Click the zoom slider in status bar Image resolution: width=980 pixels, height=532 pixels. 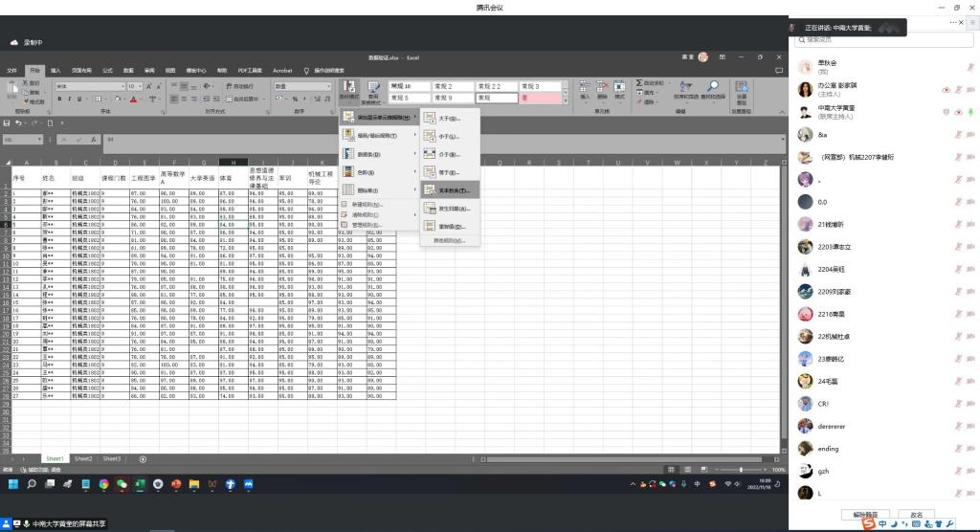tap(743, 470)
